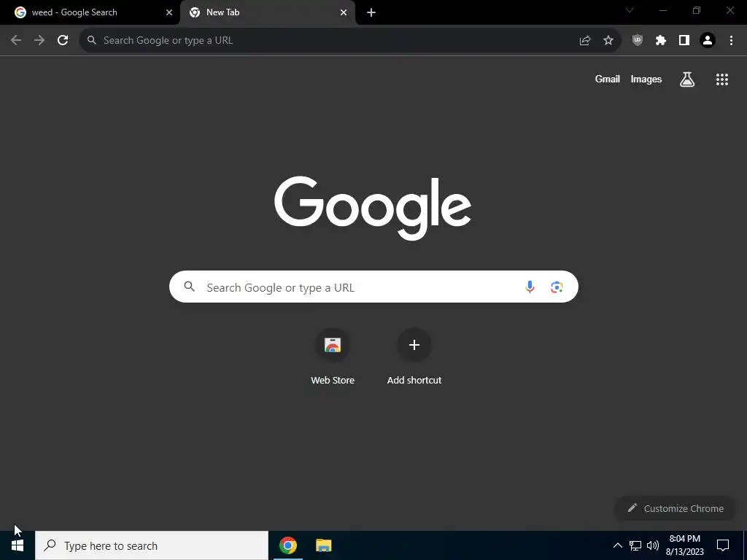Bookmark this tab with the star icon
This screenshot has width=747, height=560.
click(608, 41)
